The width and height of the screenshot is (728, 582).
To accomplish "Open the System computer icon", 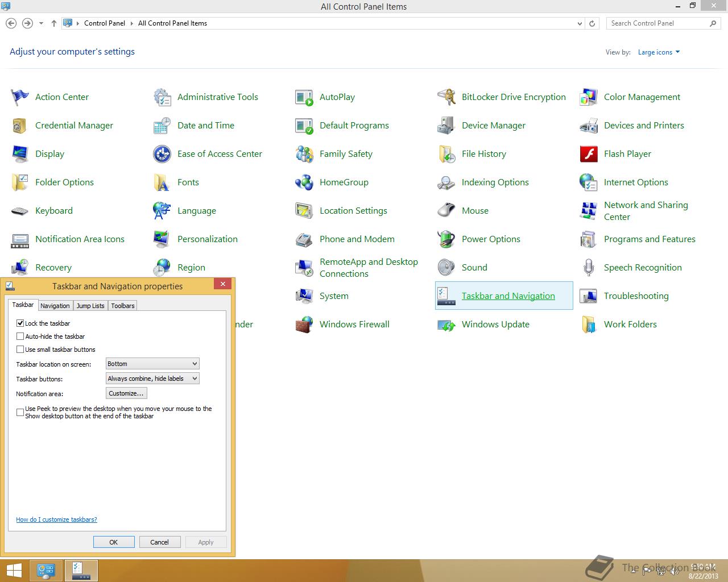I will pos(304,296).
